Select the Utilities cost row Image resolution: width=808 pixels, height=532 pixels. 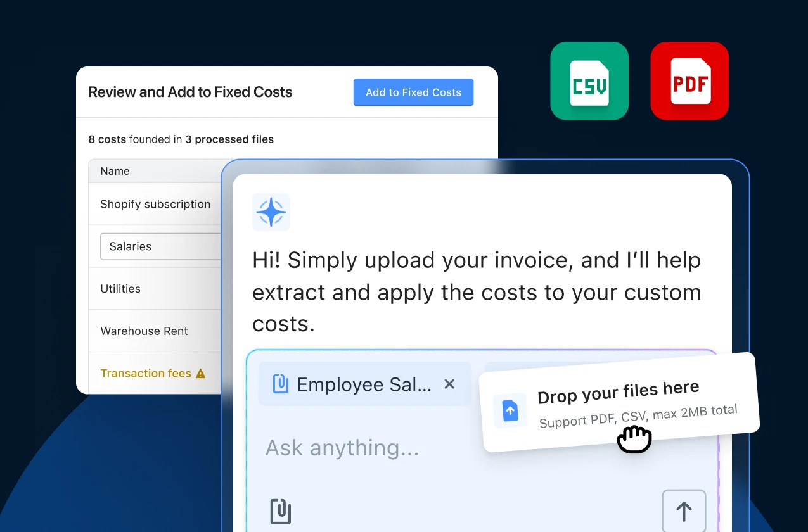coord(120,288)
